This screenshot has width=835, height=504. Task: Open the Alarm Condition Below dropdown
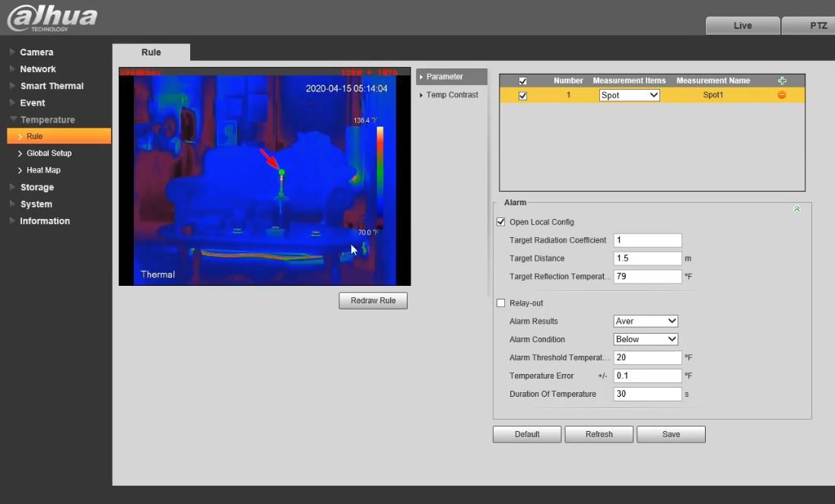[x=645, y=340]
